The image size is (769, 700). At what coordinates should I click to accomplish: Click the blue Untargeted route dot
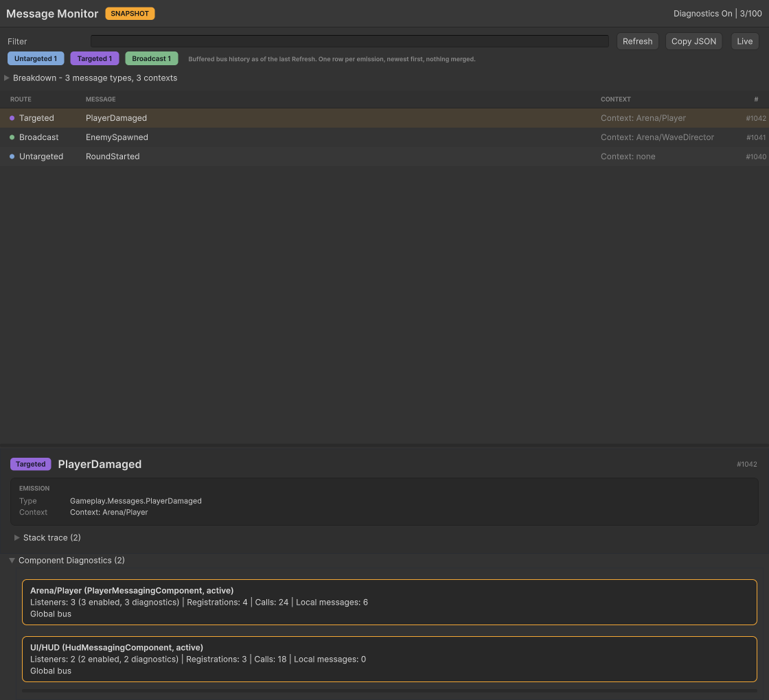click(x=12, y=156)
